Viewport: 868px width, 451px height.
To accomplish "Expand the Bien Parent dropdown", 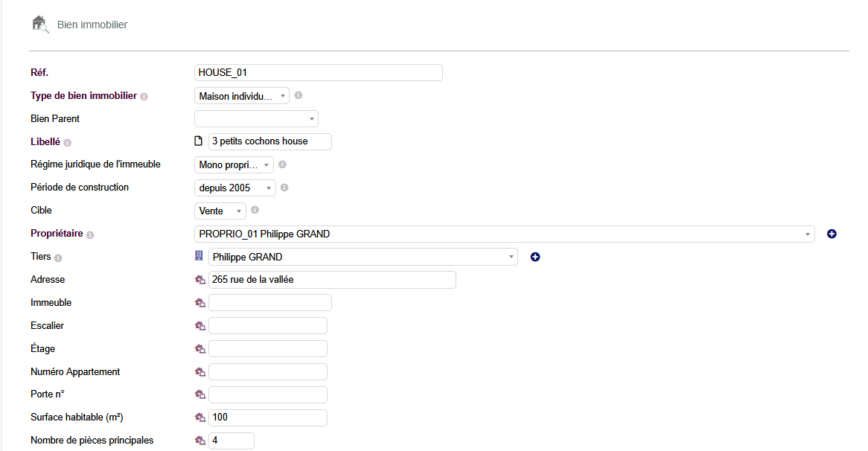I will point(256,119).
